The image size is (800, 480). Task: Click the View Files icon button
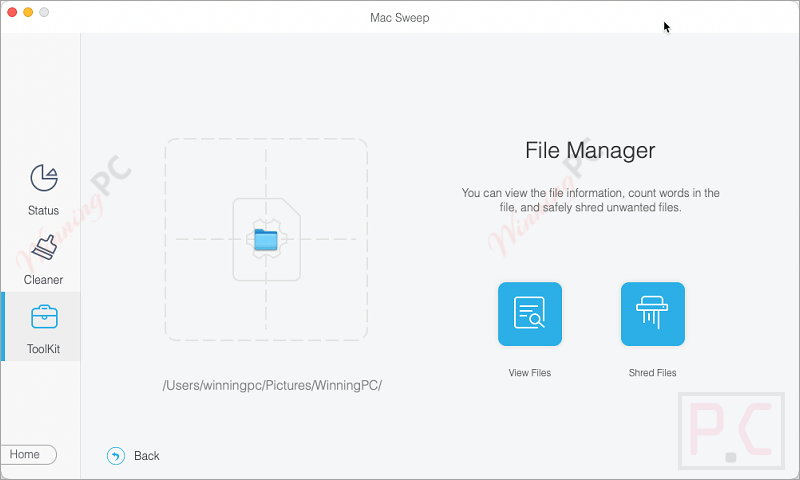pyautogui.click(x=530, y=314)
